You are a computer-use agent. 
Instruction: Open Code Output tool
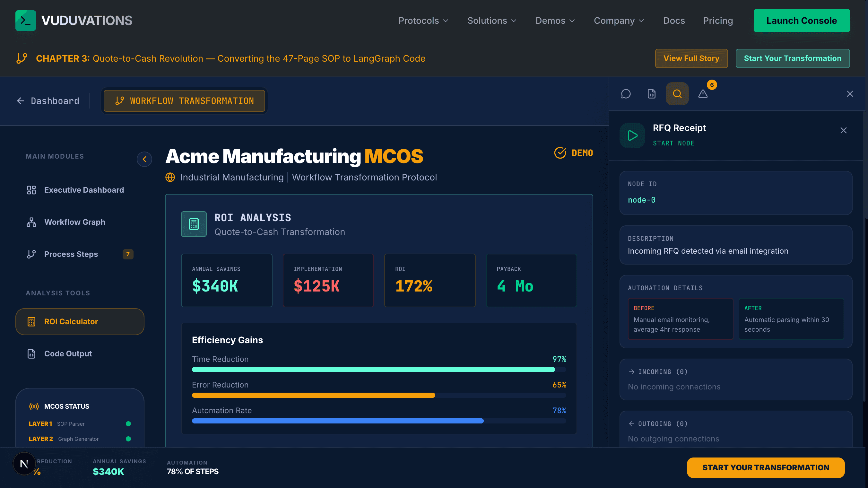click(x=80, y=353)
